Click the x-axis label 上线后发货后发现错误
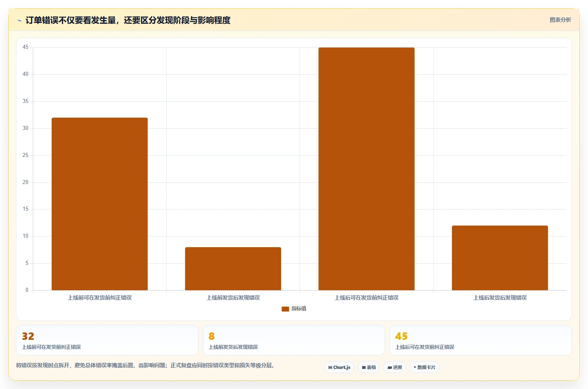This screenshot has width=588, height=389. click(x=500, y=298)
